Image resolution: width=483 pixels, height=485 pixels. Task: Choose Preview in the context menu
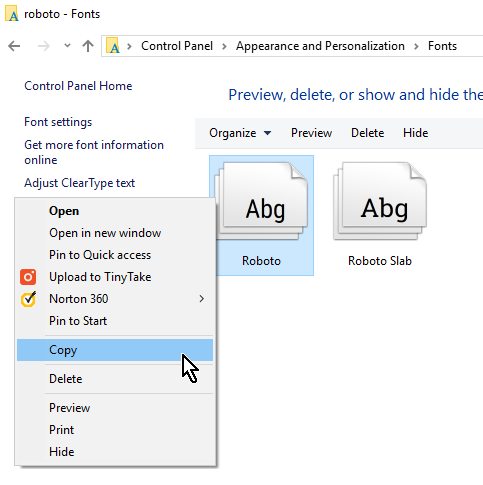pos(115,408)
